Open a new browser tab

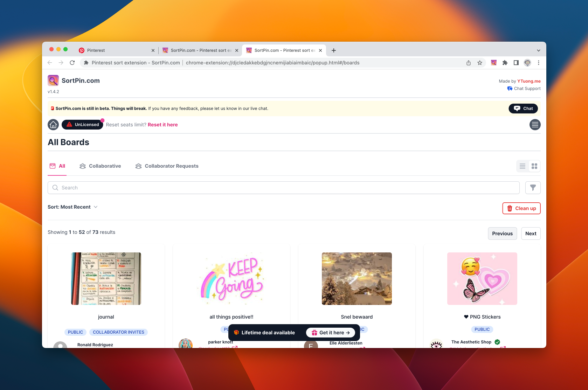click(334, 50)
